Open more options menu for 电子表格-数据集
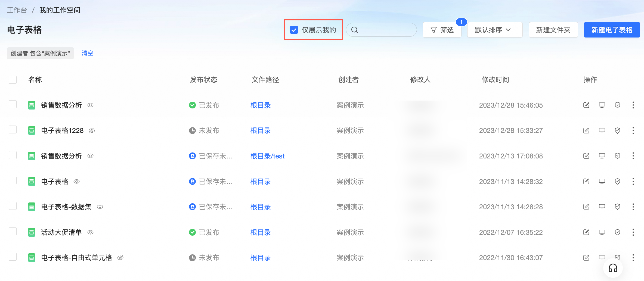 coord(633,207)
